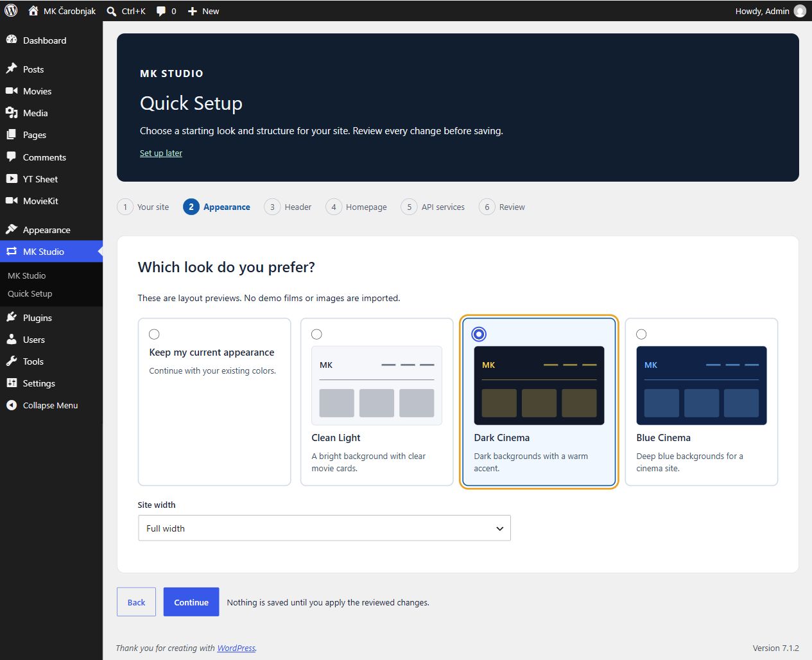Click the search magnifier icon

(112, 12)
